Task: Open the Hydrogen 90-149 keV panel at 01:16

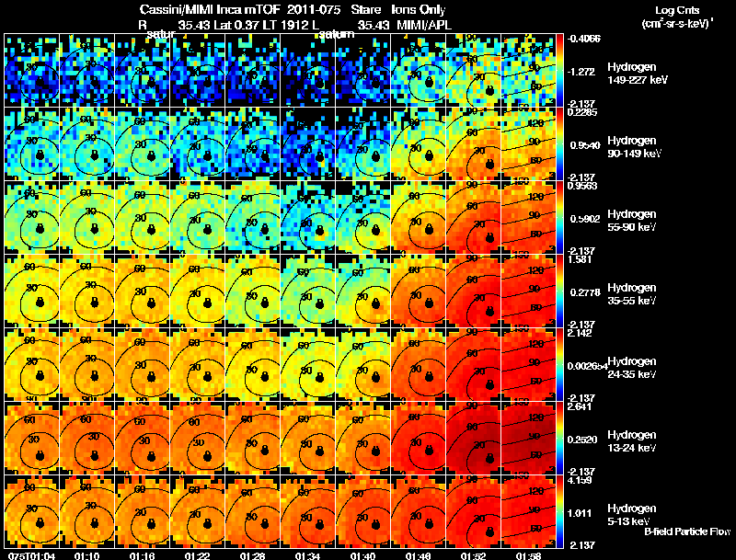Action: coord(143,144)
